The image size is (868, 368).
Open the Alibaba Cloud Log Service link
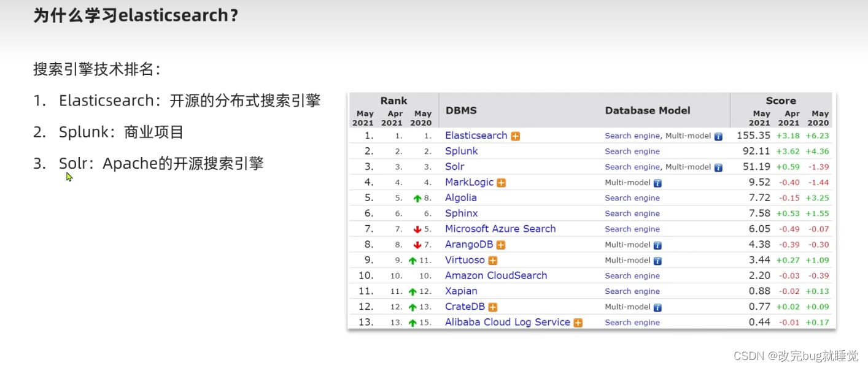tap(508, 322)
